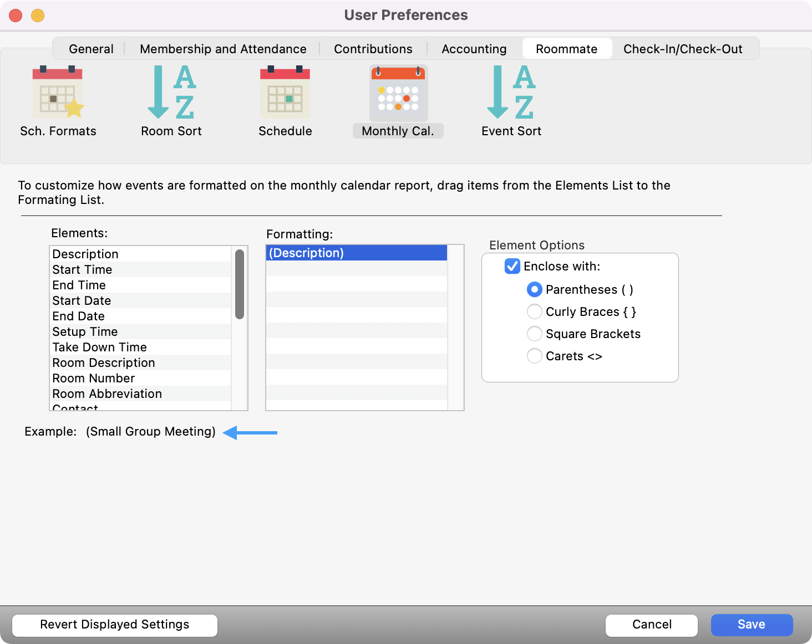Viewport: 812px width, 644px height.
Task: Click the Elements list scrollbar thumb
Action: (240, 284)
